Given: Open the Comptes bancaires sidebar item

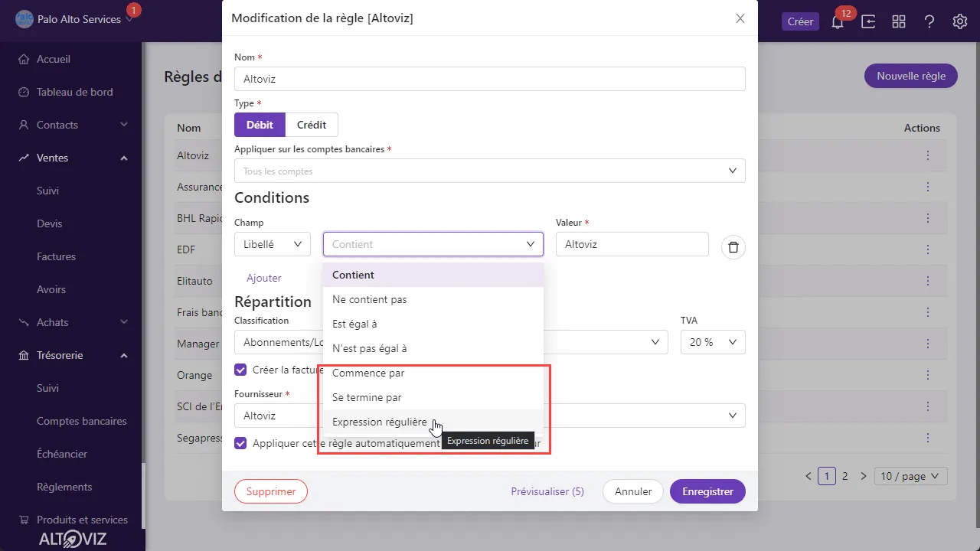Looking at the screenshot, I should pyautogui.click(x=82, y=421).
